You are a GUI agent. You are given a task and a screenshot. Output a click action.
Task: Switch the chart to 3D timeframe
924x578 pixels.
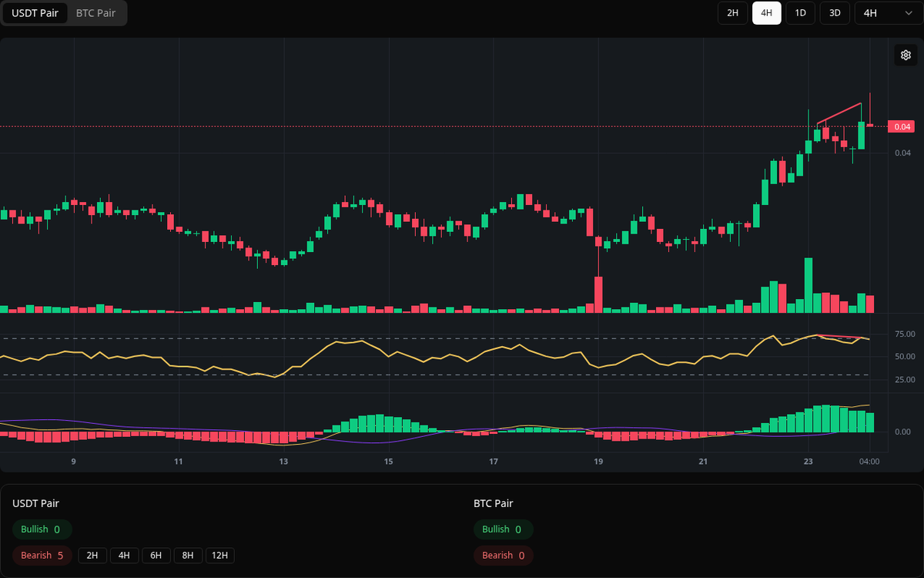(834, 13)
